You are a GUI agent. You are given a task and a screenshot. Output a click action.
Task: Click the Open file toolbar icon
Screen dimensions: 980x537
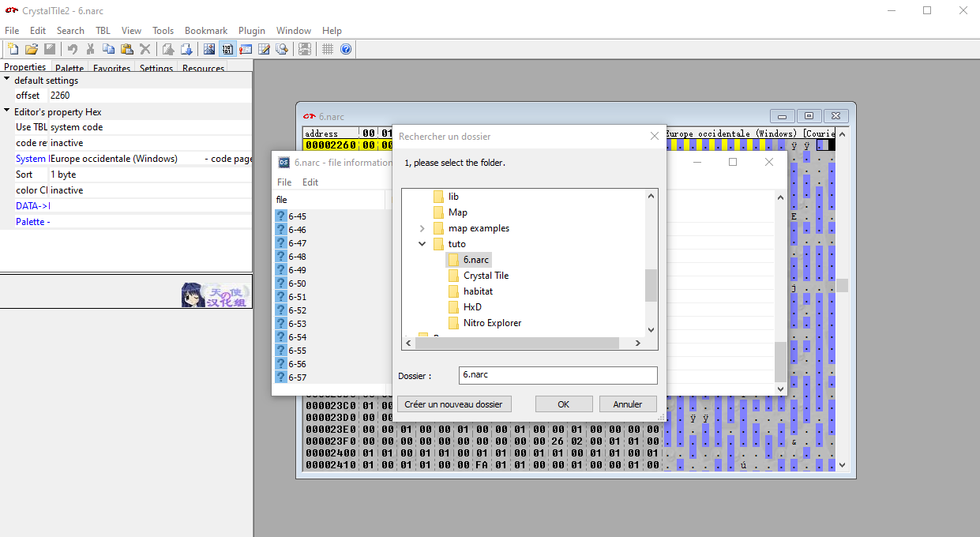coord(32,49)
